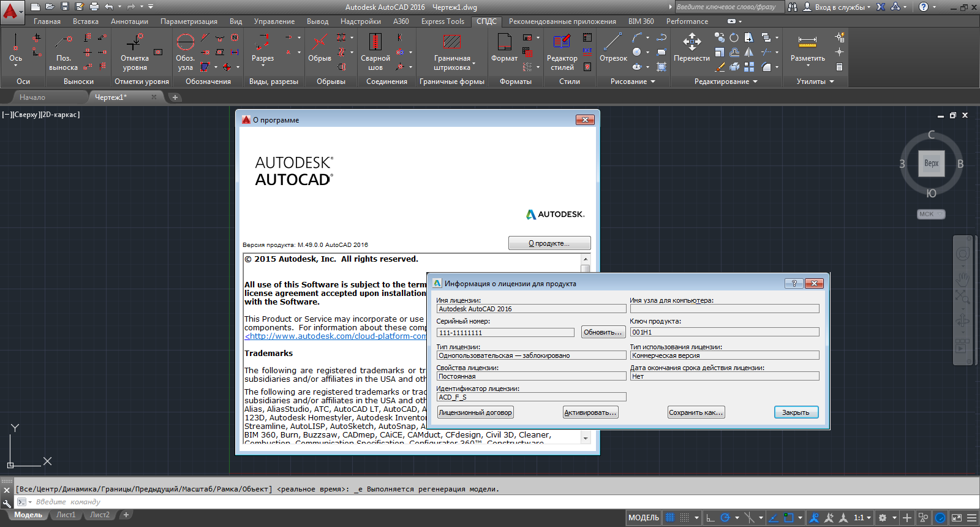Click the Лицензионный договор button
Screen dimensions: 980x527
(x=475, y=412)
